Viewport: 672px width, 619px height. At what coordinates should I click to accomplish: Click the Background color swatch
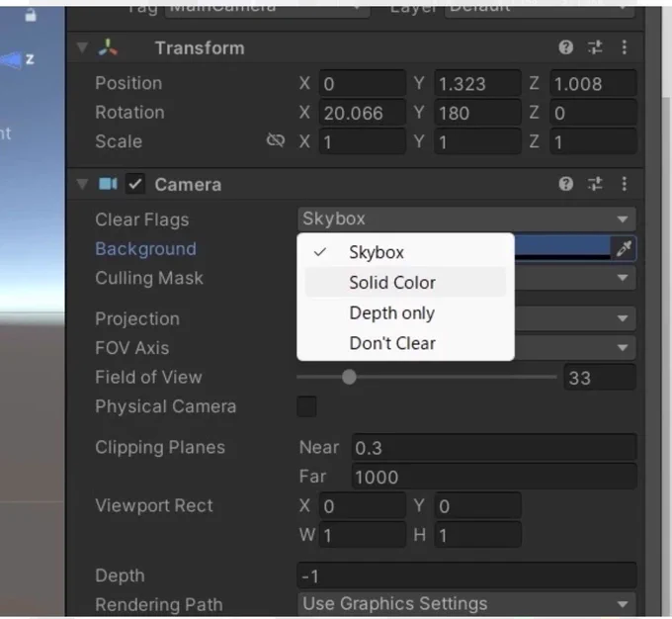coord(562,248)
